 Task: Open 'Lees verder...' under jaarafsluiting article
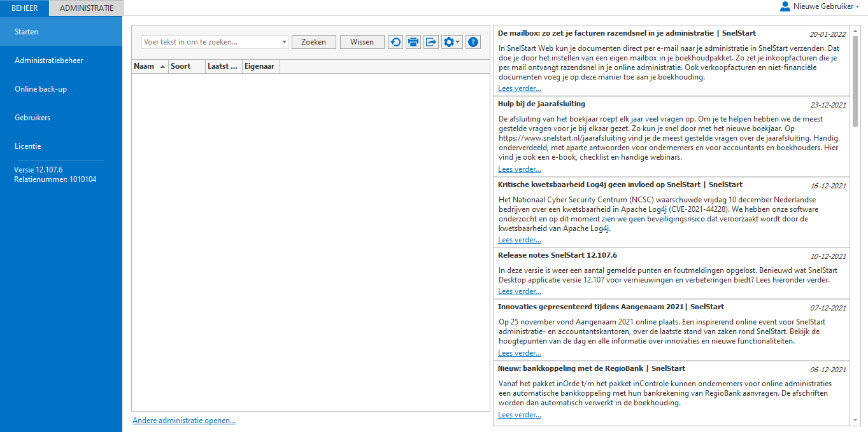coord(520,169)
